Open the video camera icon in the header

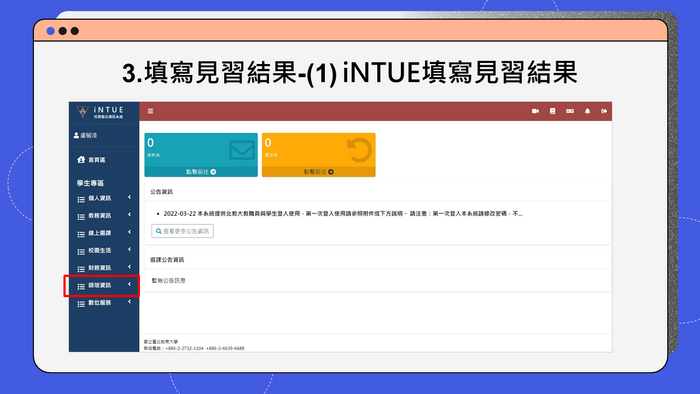tap(535, 111)
